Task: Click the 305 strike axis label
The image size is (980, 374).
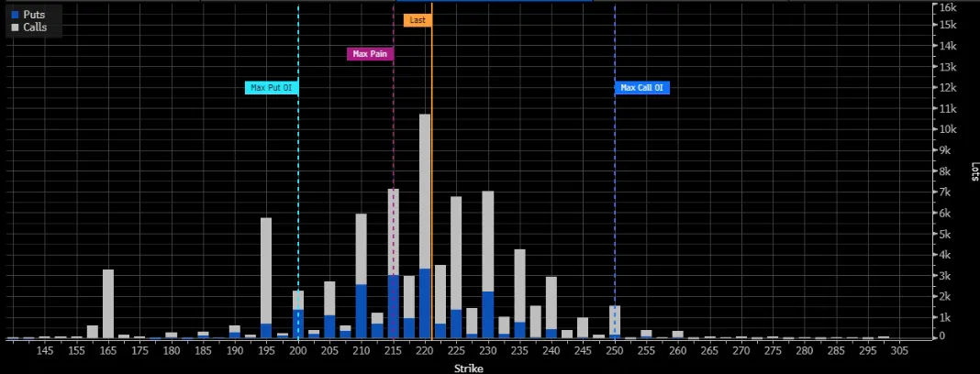Action: pyautogui.click(x=899, y=351)
